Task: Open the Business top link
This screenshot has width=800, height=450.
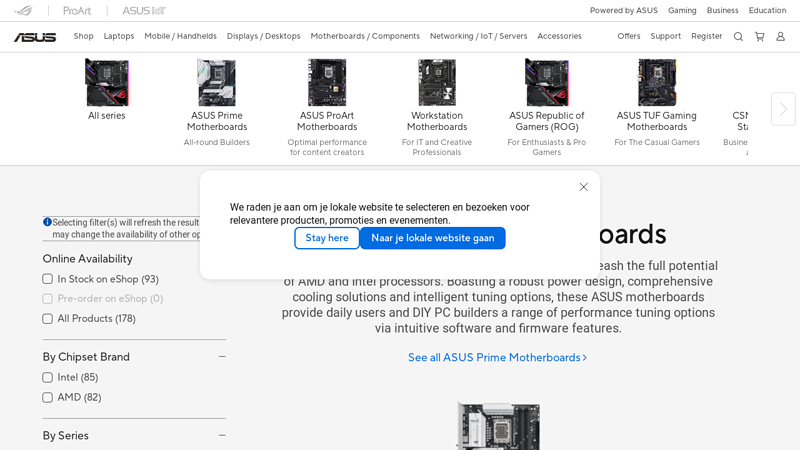Action: [x=722, y=10]
